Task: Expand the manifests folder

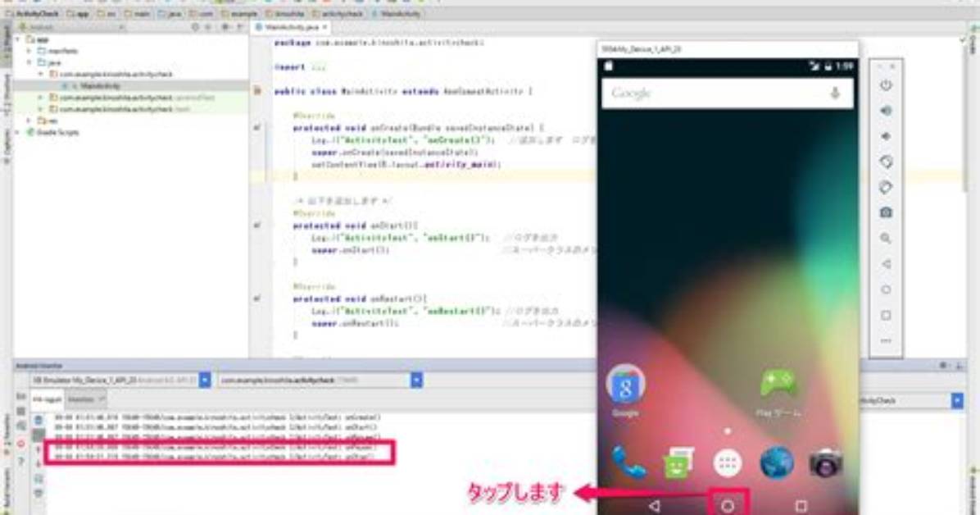Action: pos(29,51)
